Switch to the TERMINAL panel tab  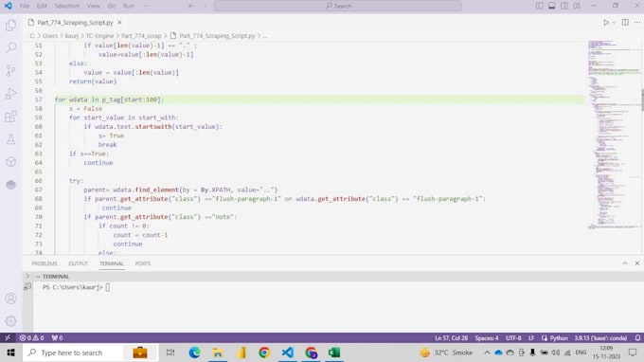tap(112, 263)
